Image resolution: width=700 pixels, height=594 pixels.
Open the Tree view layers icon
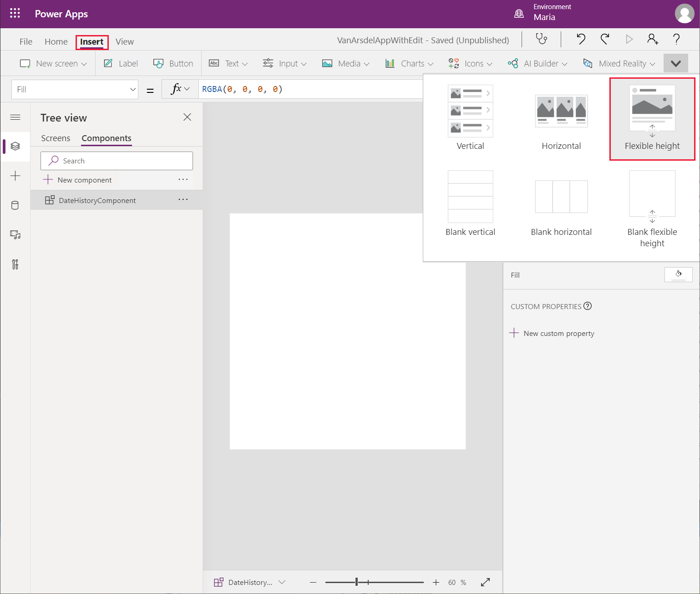tap(15, 146)
